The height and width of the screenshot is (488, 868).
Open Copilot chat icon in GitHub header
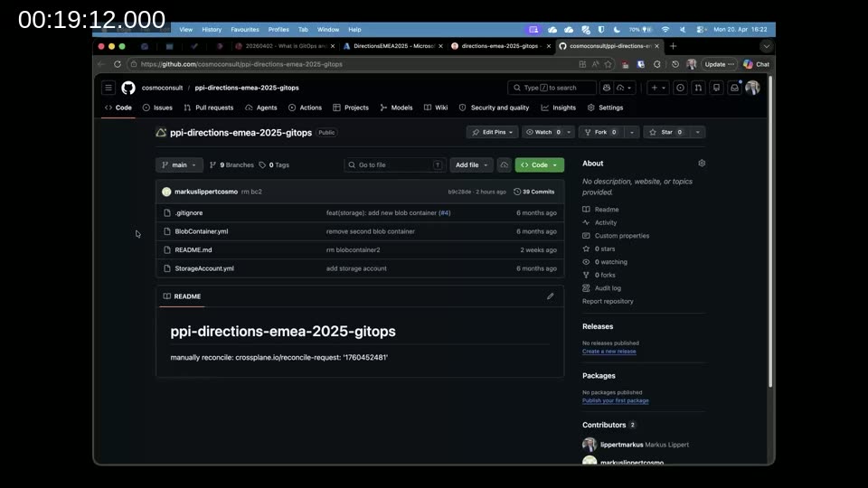(607, 88)
